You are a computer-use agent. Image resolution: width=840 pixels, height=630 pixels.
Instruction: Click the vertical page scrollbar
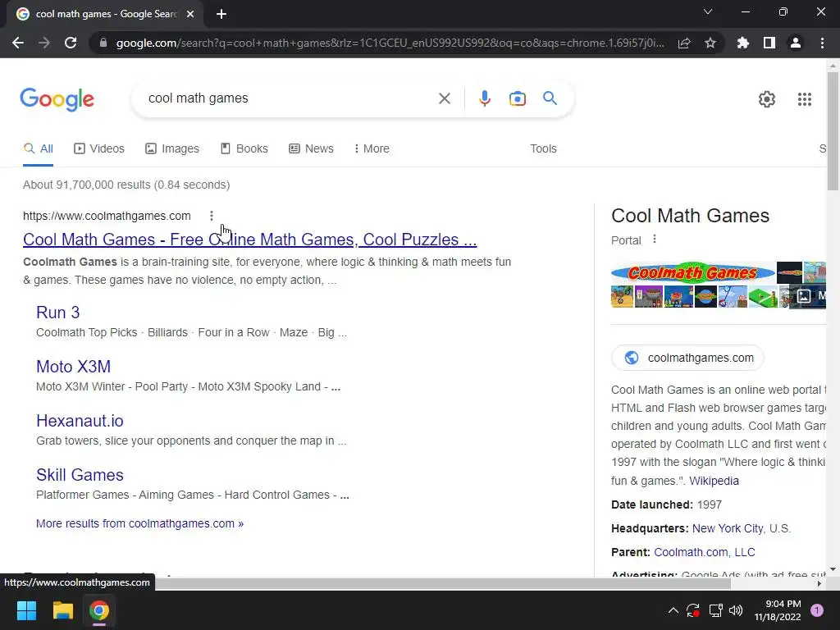coord(833,131)
